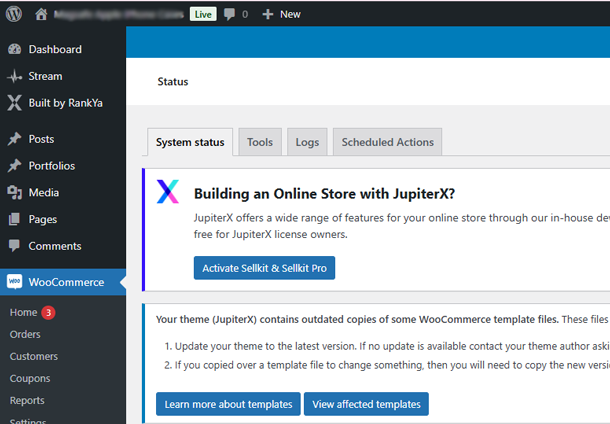610x424 pixels.
Task: Open WooCommerce Coupons submenu
Action: pyautogui.click(x=30, y=378)
